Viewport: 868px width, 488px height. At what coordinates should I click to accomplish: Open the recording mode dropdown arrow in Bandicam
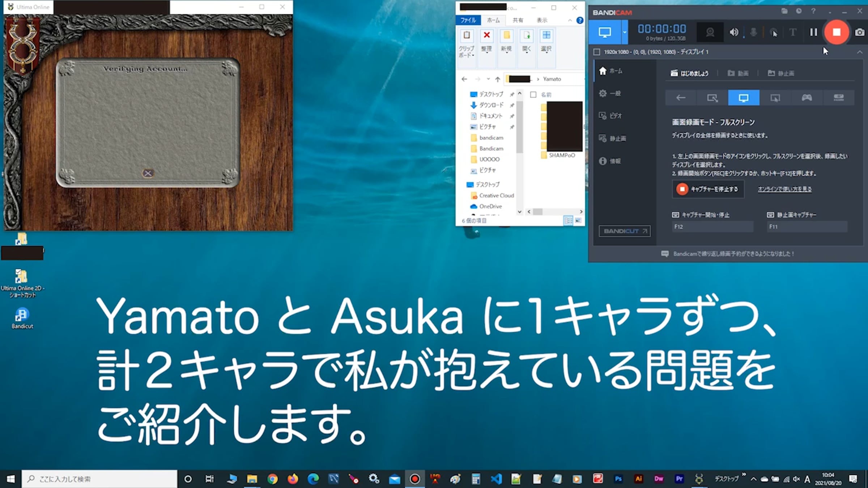(x=624, y=32)
